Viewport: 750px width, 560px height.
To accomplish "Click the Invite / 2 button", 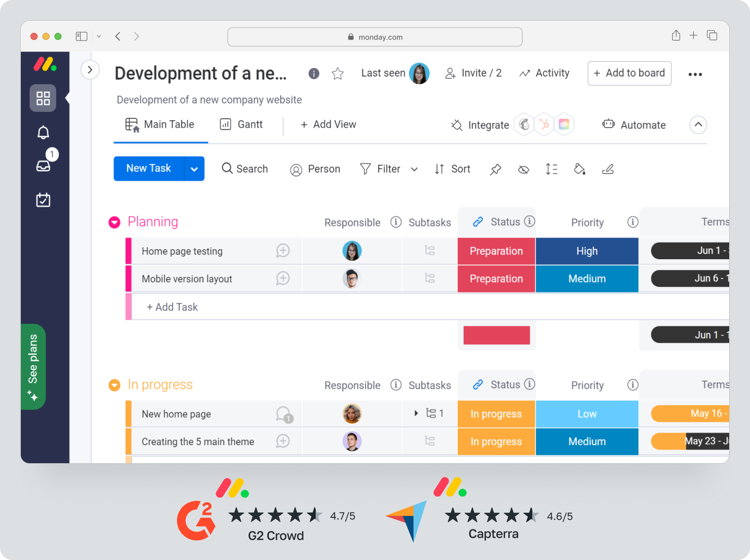I will click(473, 73).
